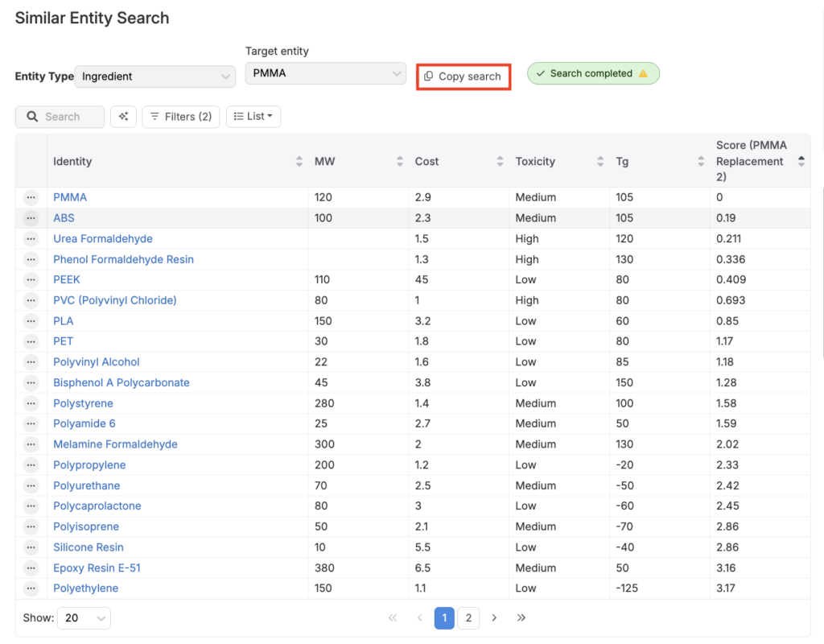Click the Copy search button
Viewport: 824px width, 644px height.
tap(463, 76)
